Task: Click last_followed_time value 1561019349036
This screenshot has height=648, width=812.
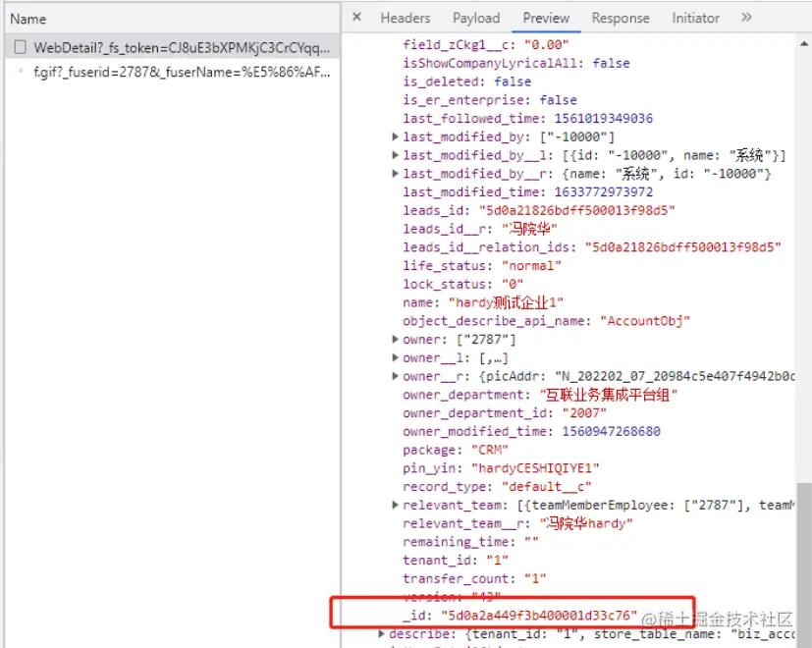Action: click(604, 119)
